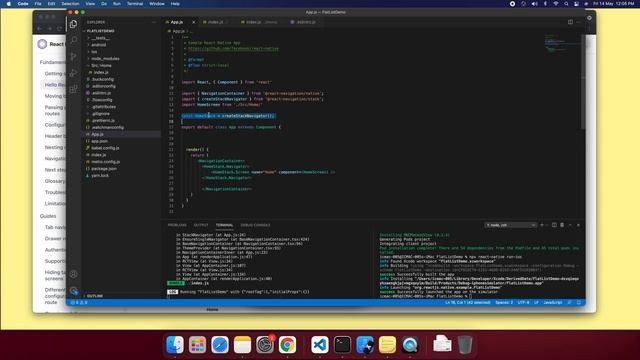Change indentation via Spaces: 2 status item
This screenshot has height=360, width=640.
(504, 302)
